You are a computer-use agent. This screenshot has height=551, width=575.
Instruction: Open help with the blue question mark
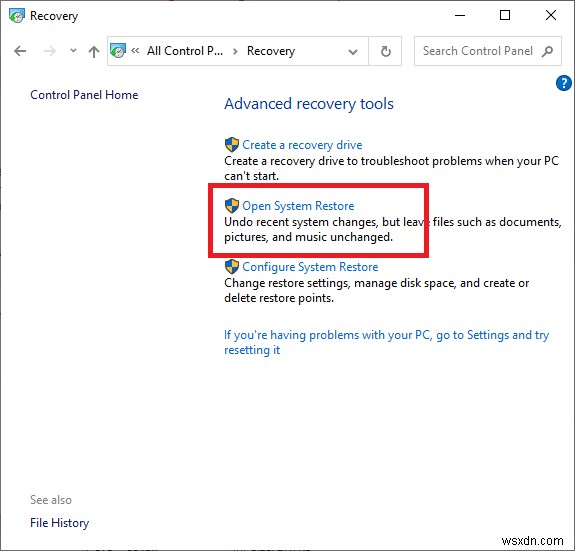click(x=564, y=83)
